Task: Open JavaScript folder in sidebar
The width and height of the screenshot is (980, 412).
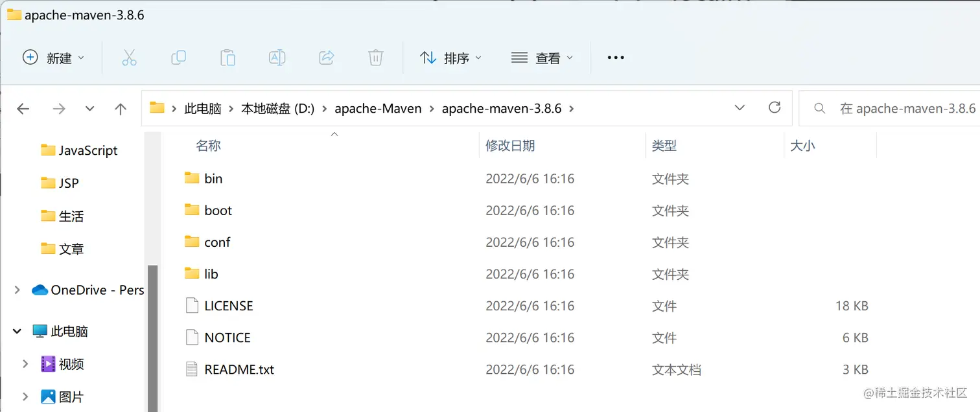Action: [x=78, y=150]
